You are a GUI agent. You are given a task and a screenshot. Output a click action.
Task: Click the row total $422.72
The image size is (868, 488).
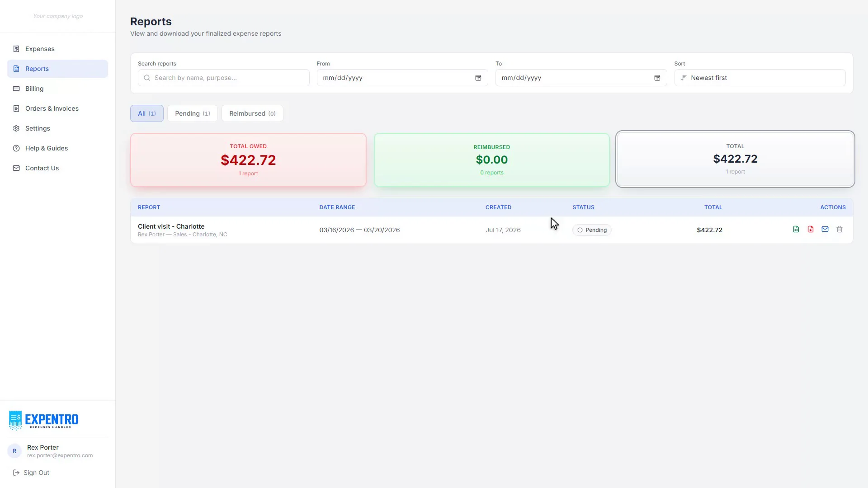pyautogui.click(x=709, y=230)
